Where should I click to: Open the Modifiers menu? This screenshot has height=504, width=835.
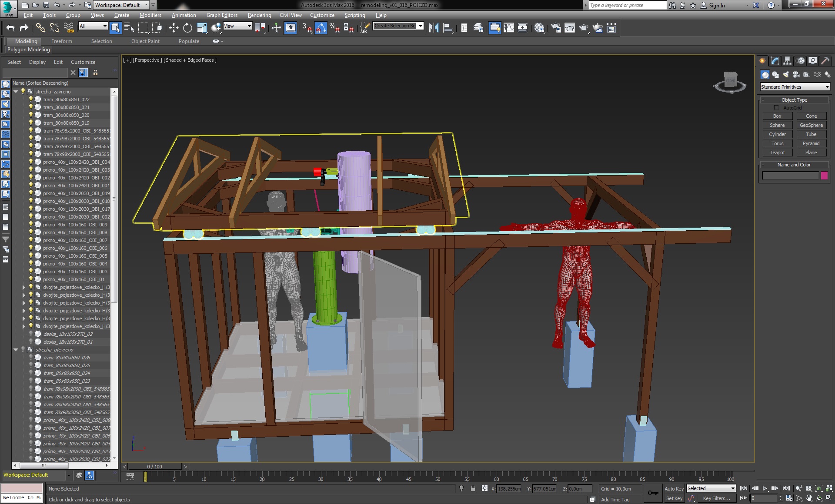150,15
